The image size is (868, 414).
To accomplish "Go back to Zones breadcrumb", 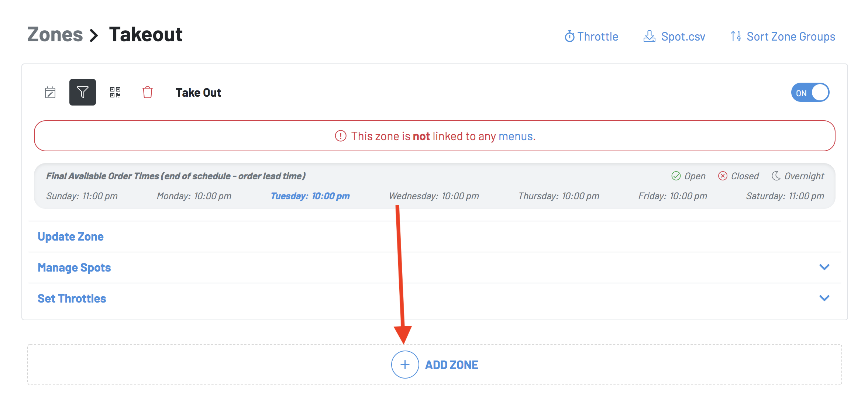I will pyautogui.click(x=55, y=35).
